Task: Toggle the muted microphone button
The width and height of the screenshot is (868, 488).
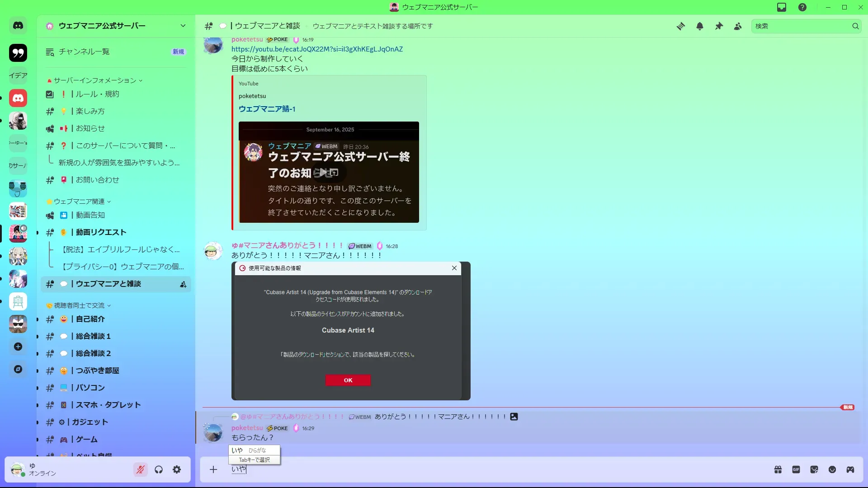Action: point(141,470)
